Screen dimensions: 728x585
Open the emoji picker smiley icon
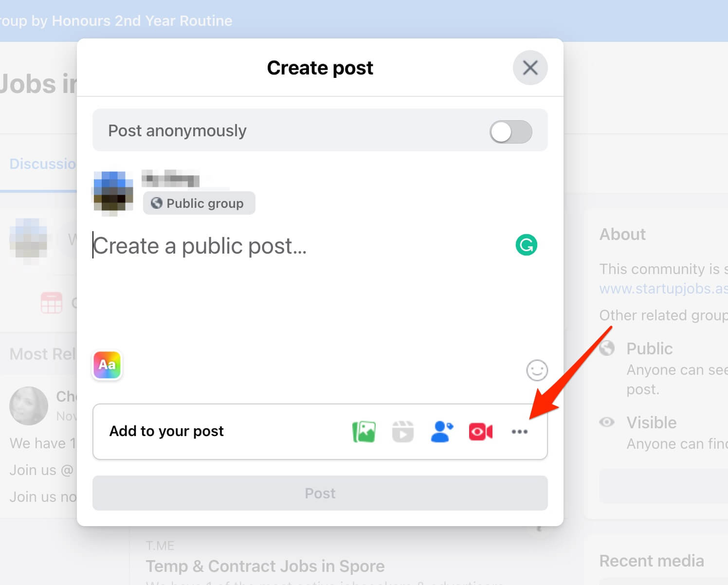537,370
